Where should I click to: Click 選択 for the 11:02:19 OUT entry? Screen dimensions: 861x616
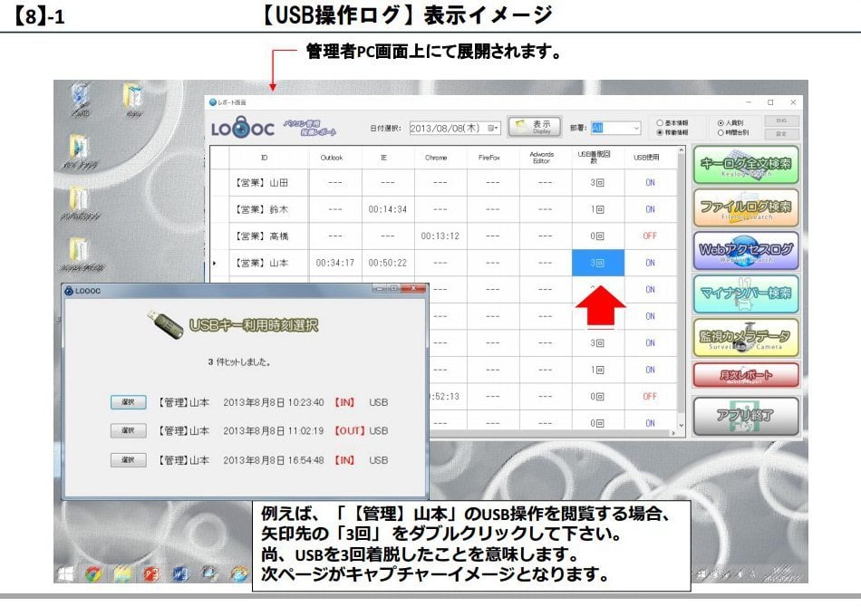point(128,430)
